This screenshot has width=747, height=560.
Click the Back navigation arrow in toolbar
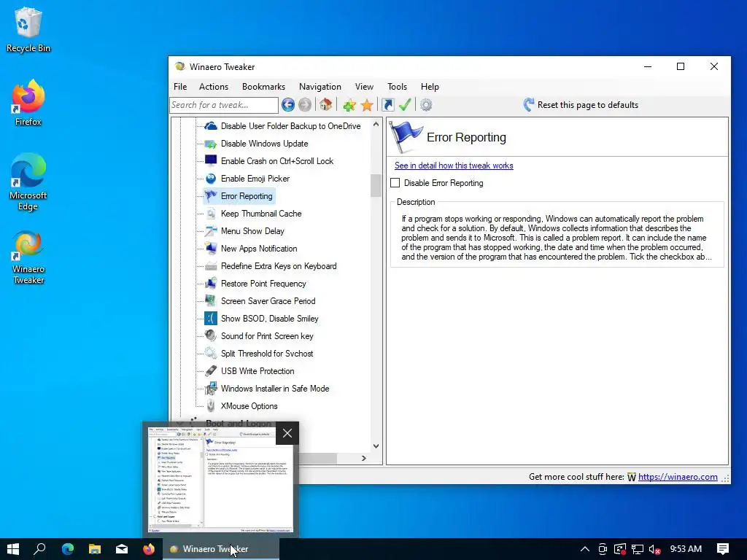tap(287, 105)
